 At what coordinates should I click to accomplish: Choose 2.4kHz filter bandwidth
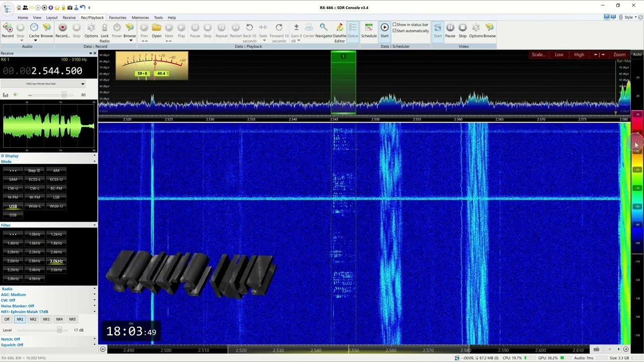click(x=56, y=252)
